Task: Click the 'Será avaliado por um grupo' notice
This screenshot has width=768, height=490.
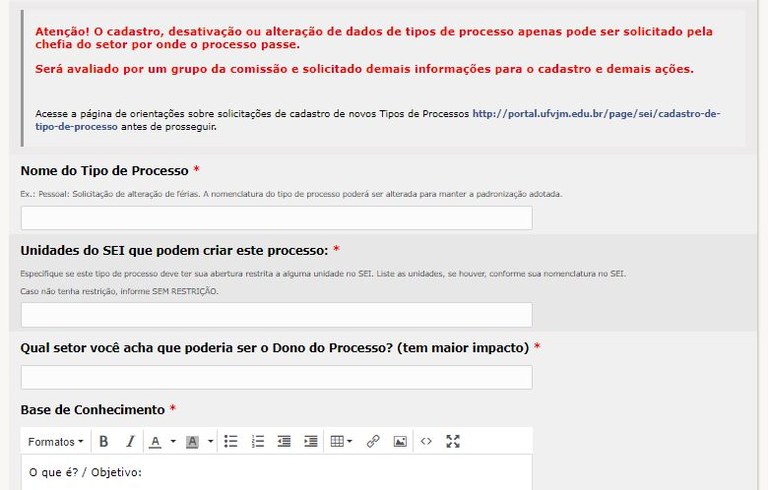Action: click(364, 69)
